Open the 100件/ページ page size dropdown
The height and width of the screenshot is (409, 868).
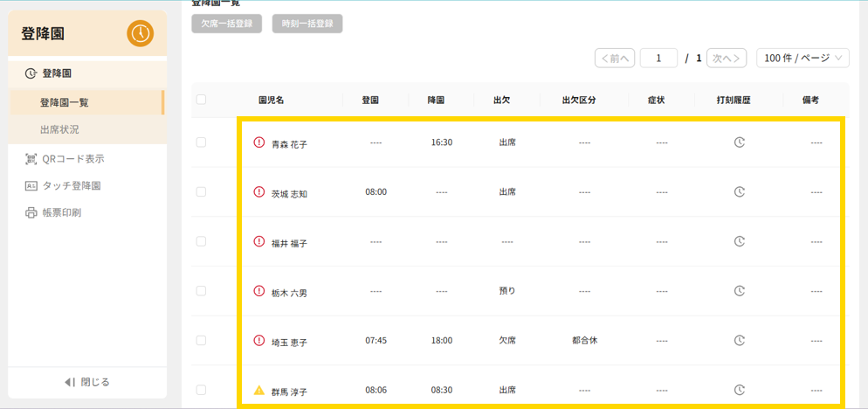[803, 59]
